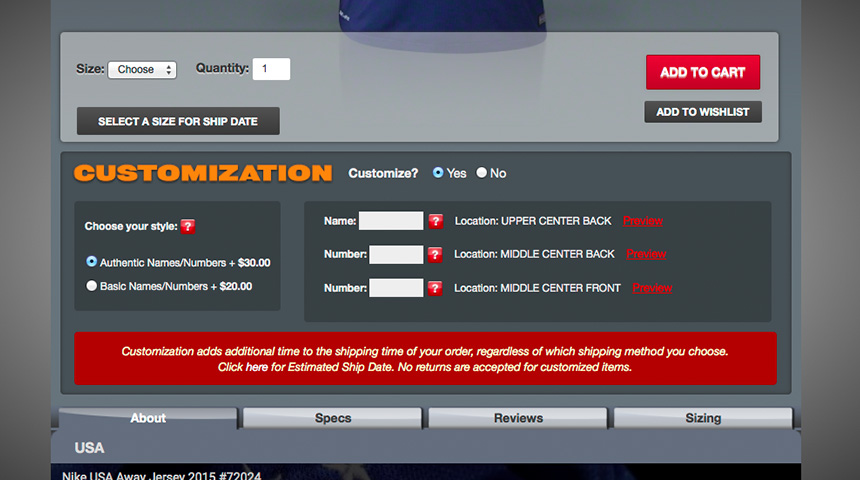The height and width of the screenshot is (480, 860).
Task: Switch to the Specs tab
Action: (x=333, y=418)
